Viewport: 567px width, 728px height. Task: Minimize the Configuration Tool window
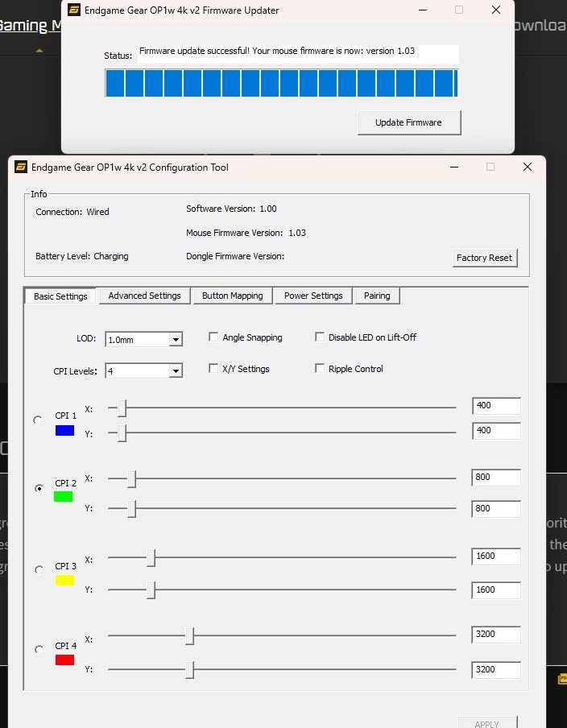(454, 167)
